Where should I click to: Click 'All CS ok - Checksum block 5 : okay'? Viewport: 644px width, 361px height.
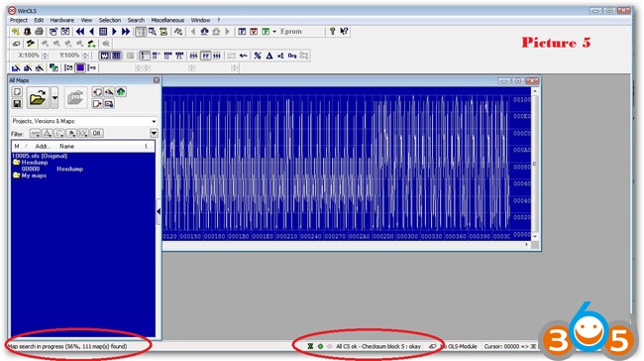pyautogui.click(x=378, y=346)
